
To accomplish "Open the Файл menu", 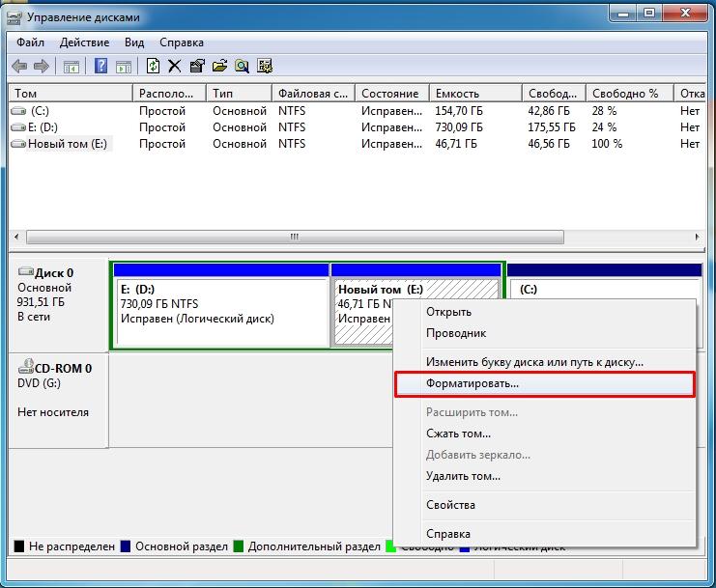I will [30, 42].
